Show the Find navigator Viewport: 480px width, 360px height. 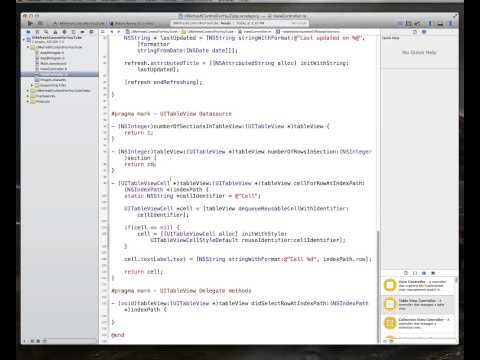point(46,32)
